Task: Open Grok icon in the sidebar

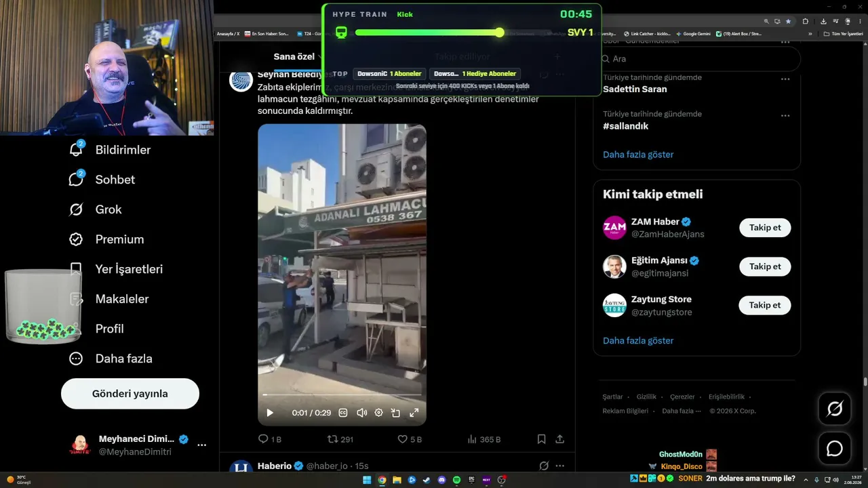Action: [76, 209]
